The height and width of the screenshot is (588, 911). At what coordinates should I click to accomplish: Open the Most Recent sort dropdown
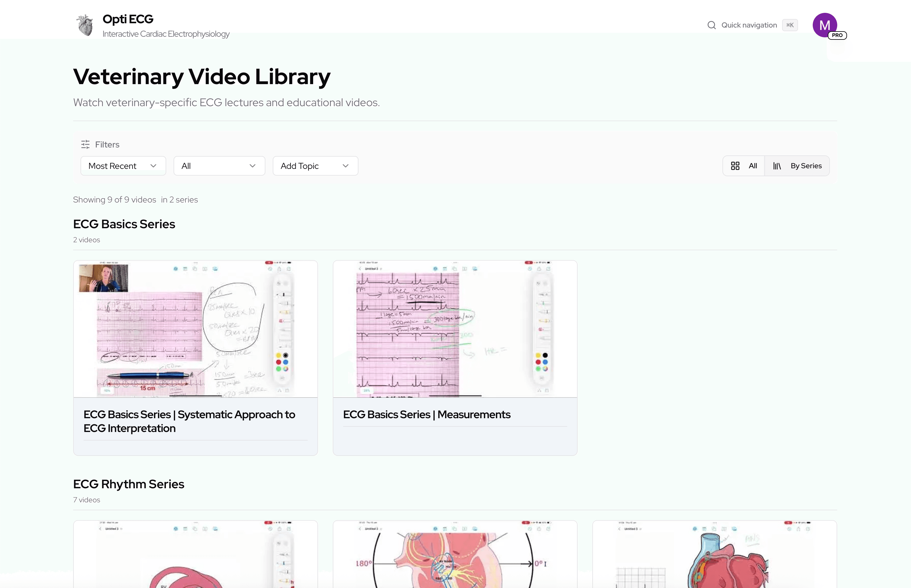(x=123, y=165)
